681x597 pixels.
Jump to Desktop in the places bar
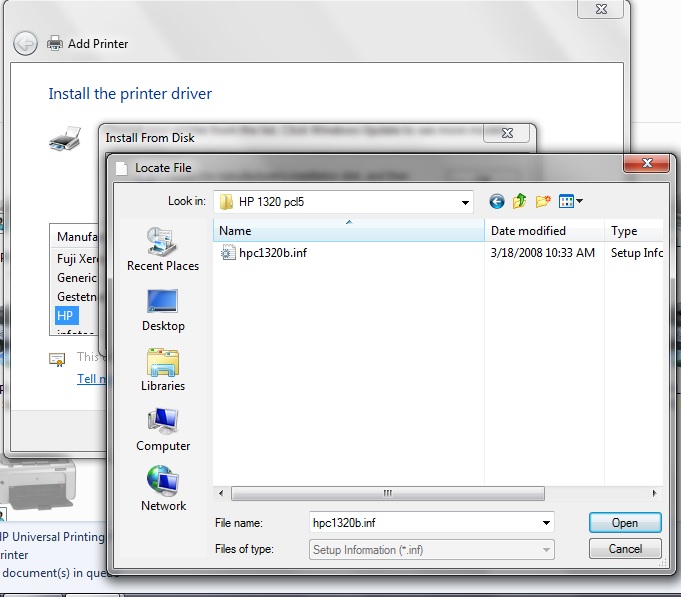(x=163, y=310)
